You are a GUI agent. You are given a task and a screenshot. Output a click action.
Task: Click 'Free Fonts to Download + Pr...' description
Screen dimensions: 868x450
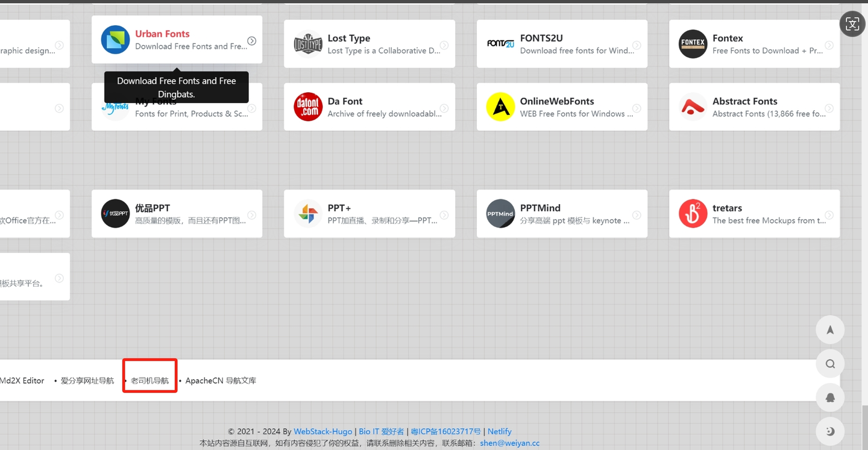click(767, 51)
